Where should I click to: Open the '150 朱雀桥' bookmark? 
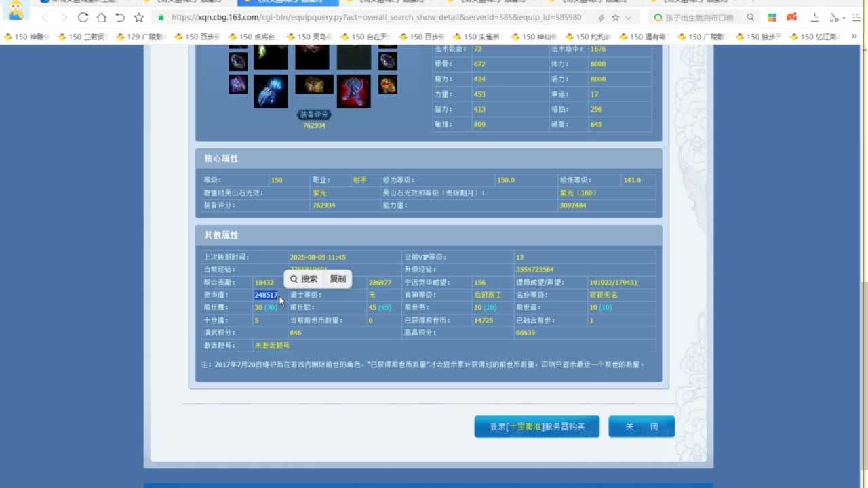pos(479,37)
